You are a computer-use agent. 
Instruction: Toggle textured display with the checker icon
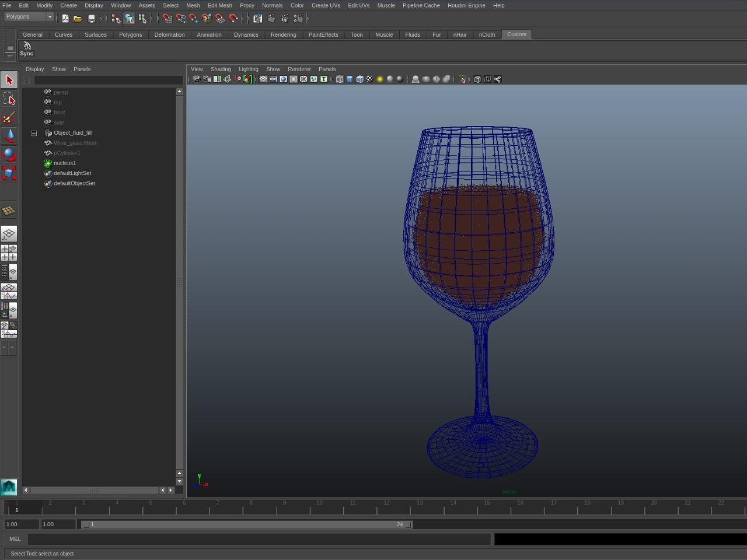coord(369,79)
